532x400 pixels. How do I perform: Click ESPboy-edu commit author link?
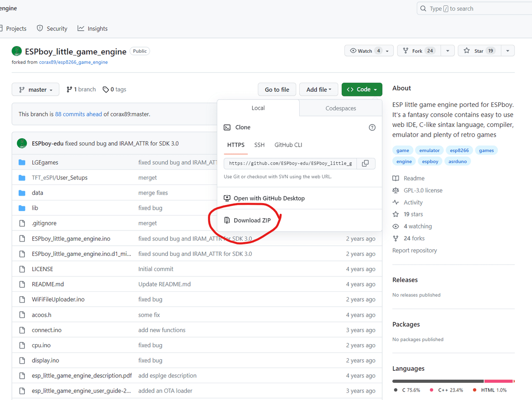click(48, 143)
